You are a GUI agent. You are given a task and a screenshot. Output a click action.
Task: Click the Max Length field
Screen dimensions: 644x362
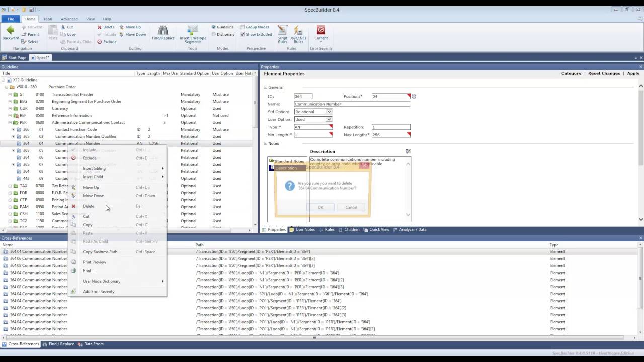391,135
